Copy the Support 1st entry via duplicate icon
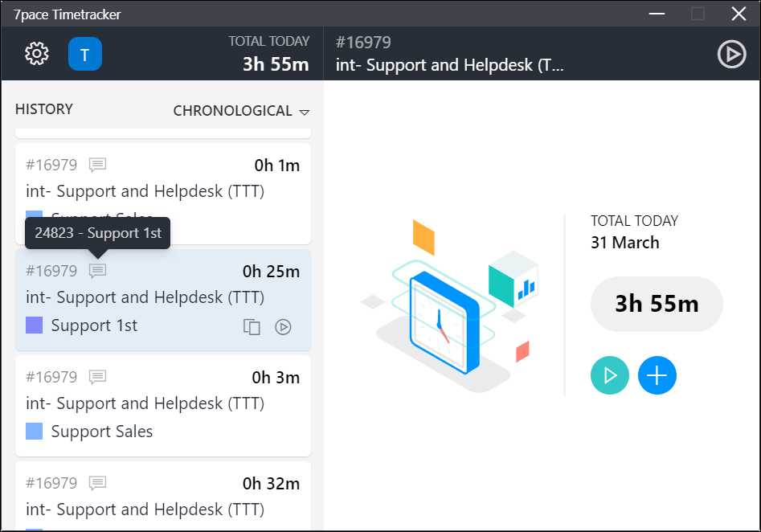761x532 pixels. point(252,327)
